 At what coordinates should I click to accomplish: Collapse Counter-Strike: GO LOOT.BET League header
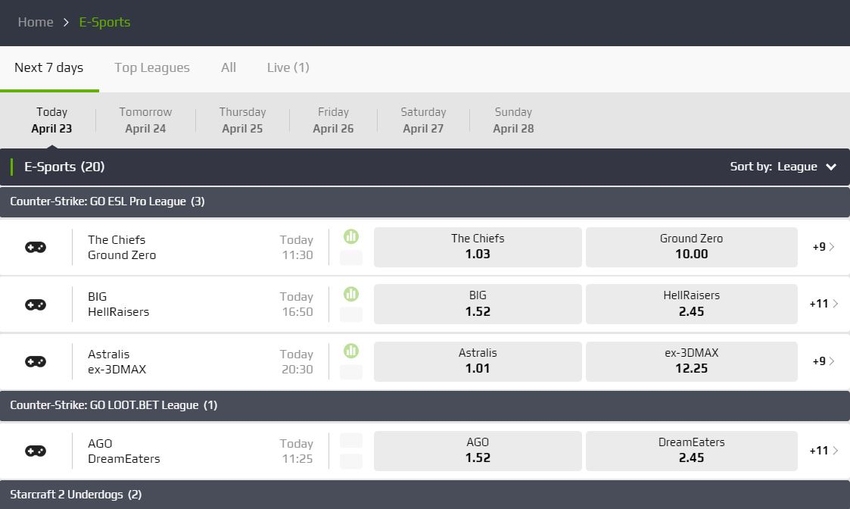coord(425,405)
